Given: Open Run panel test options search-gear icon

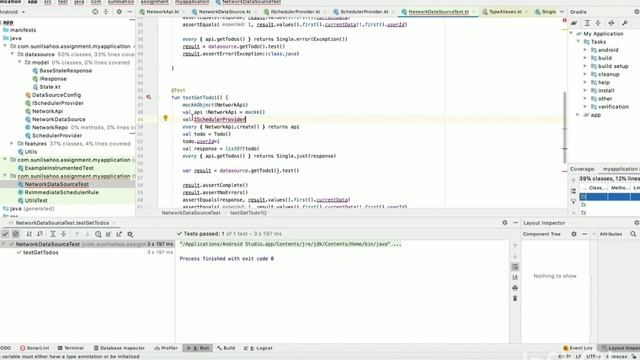Looking at the screenshot, I should pyautogui.click(x=130, y=234).
